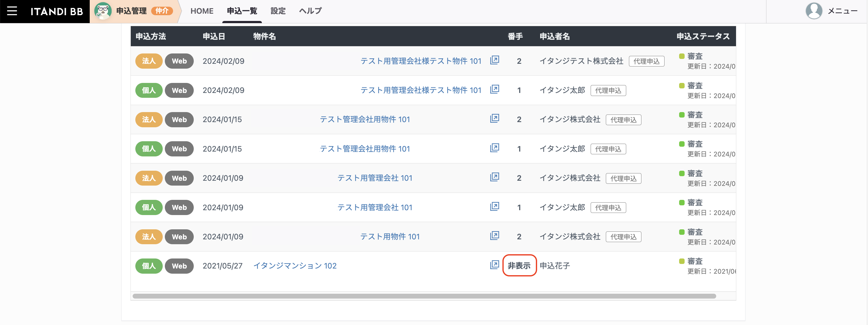Screen dimensions: 868x325
Task: Click the user profile avatar icon
Action: [x=814, y=11]
